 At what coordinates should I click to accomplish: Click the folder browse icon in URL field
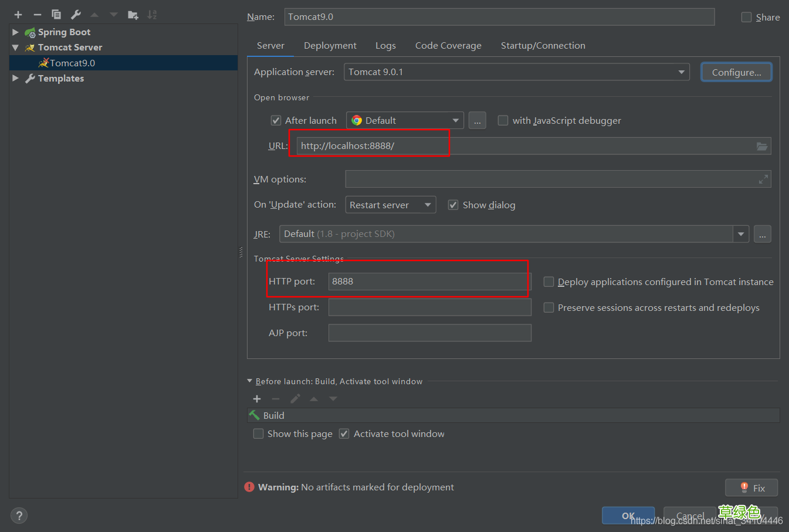761,146
